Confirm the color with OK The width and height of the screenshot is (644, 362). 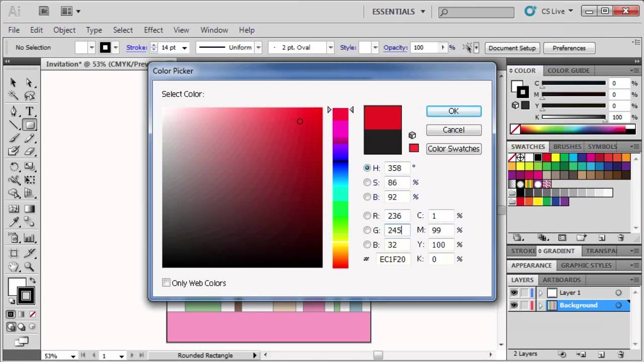coord(454,111)
